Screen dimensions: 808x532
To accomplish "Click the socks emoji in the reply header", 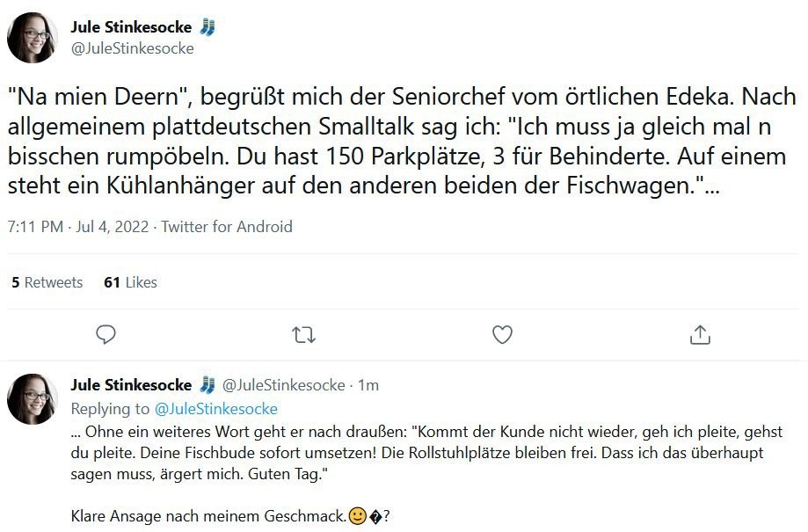I will tap(207, 385).
